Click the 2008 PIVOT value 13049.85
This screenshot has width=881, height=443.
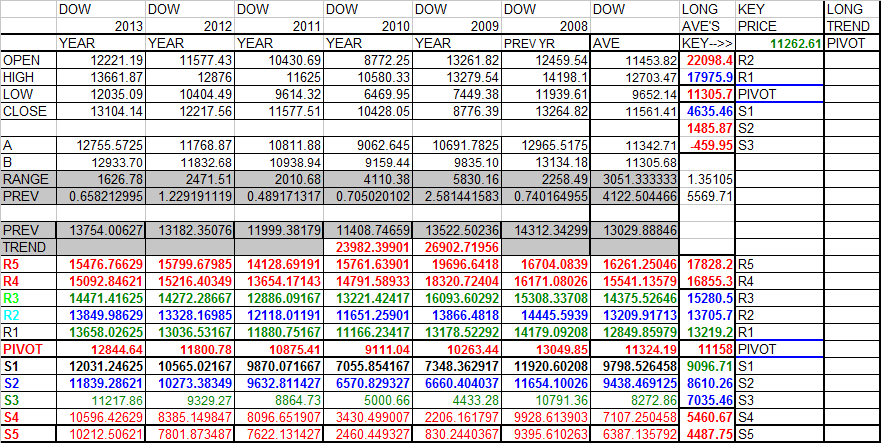coord(546,349)
